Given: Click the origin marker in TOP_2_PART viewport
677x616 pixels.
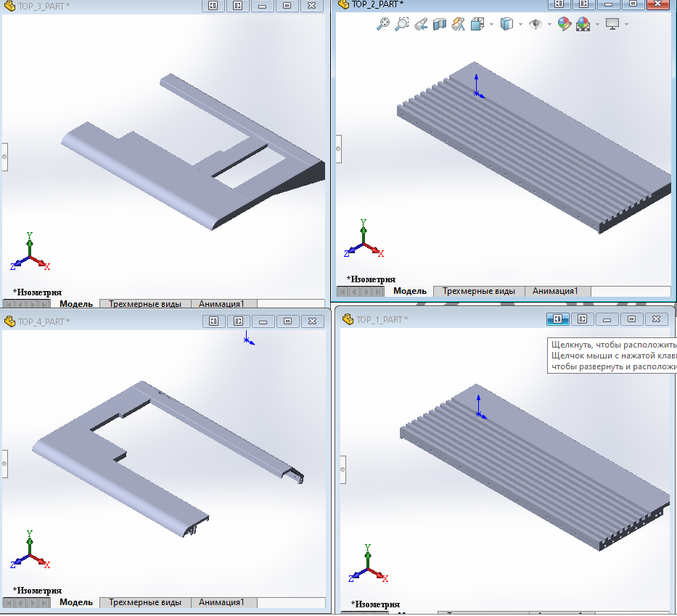Looking at the screenshot, I should (477, 94).
